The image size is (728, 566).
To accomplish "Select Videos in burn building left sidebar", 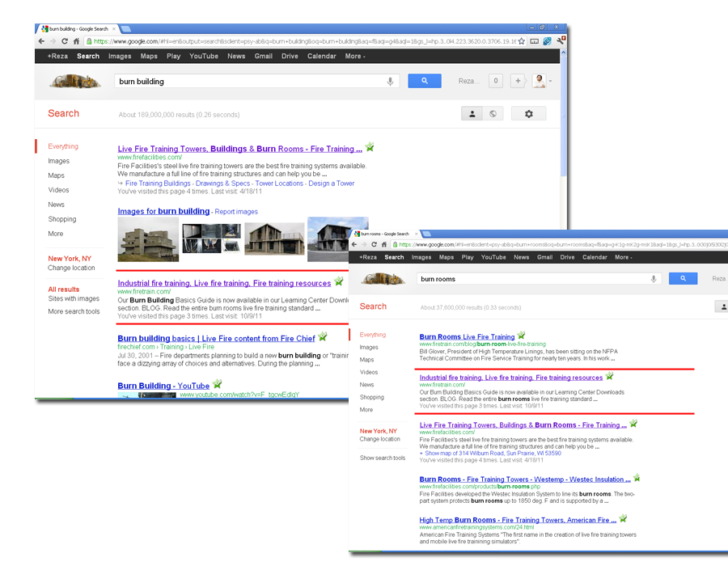I will point(58,190).
